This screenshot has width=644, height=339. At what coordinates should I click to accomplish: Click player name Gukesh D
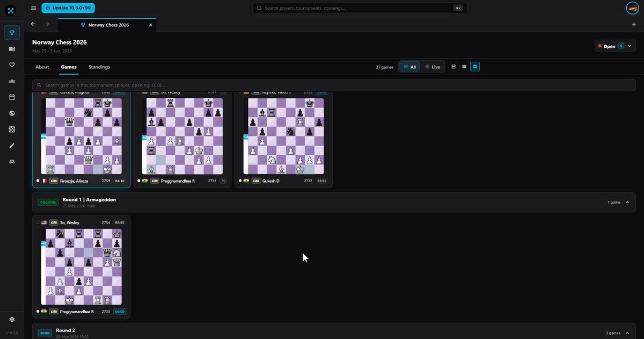pyautogui.click(x=272, y=181)
